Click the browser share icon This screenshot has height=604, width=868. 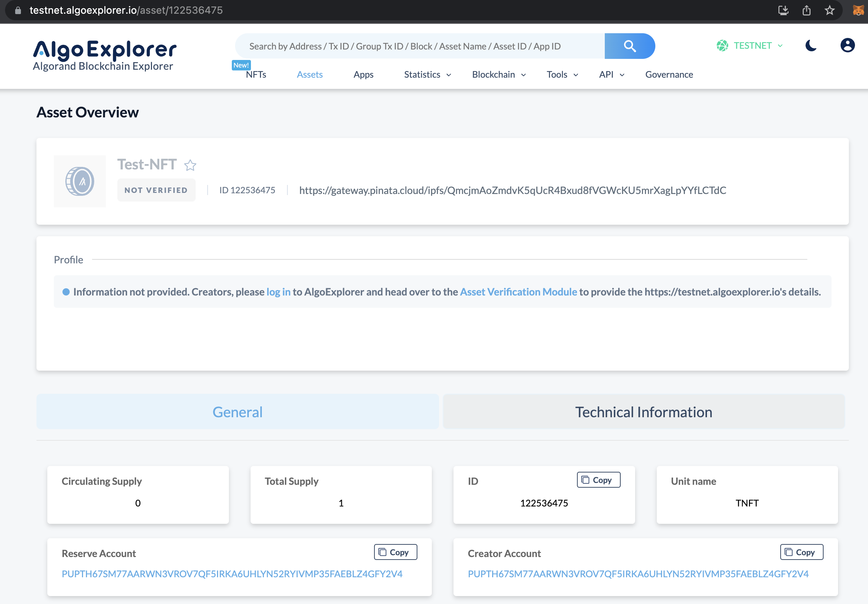pos(806,10)
